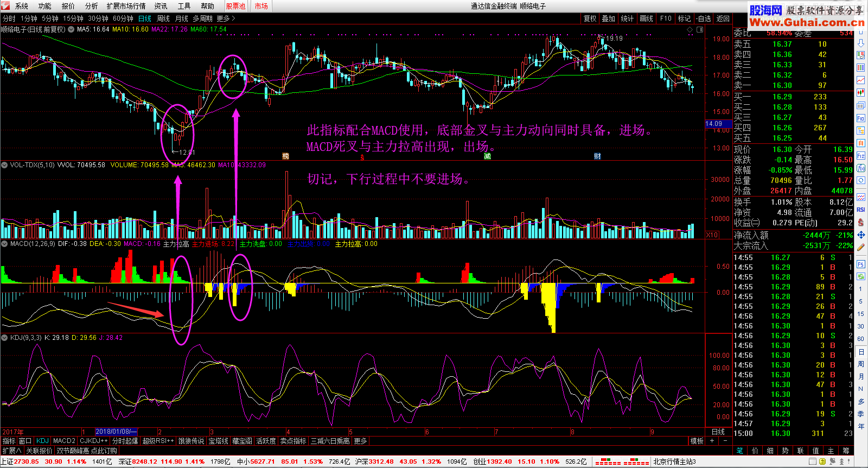Select the circle-in-square icon in sidebar

(861, 180)
